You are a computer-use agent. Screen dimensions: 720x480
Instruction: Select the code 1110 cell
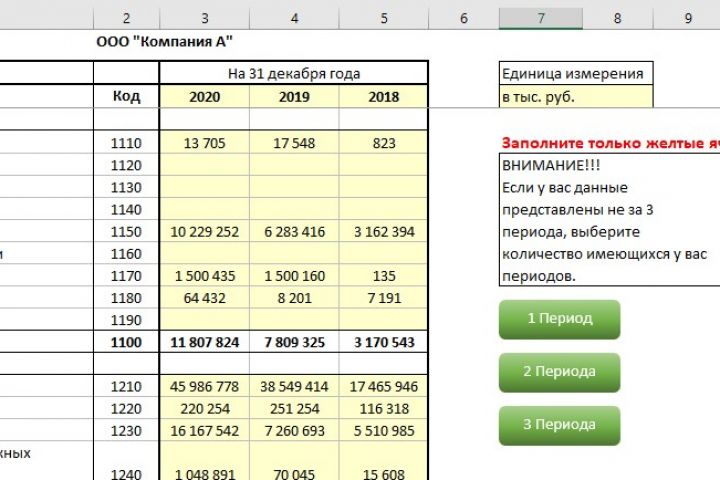(126, 143)
